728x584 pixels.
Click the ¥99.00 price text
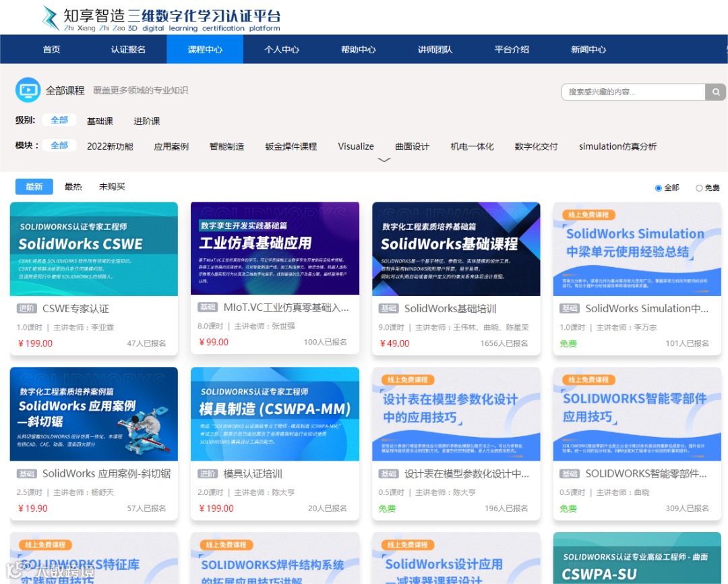214,342
